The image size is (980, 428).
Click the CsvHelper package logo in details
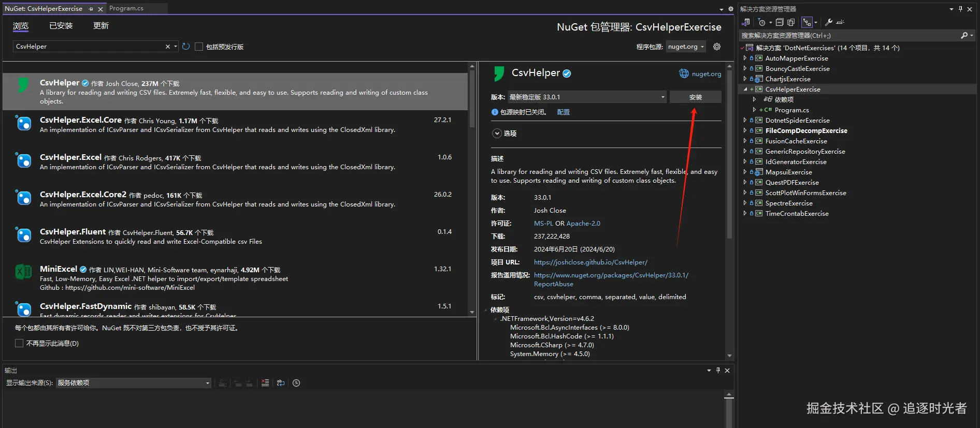499,73
